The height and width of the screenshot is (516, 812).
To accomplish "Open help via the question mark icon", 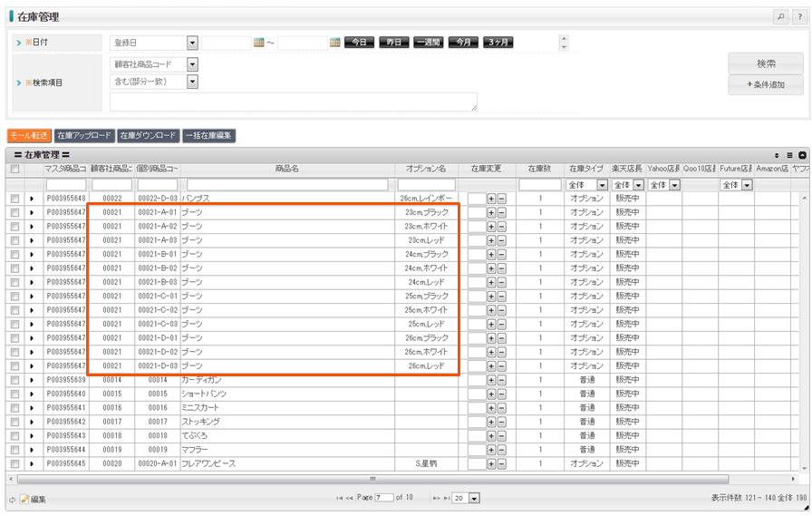I will [x=797, y=17].
